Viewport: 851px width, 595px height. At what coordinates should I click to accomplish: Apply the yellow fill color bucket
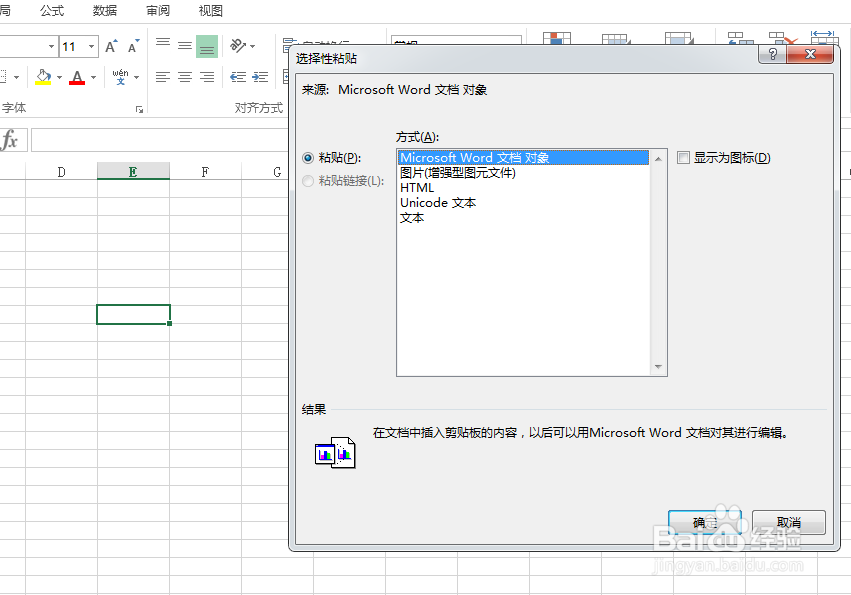43,77
